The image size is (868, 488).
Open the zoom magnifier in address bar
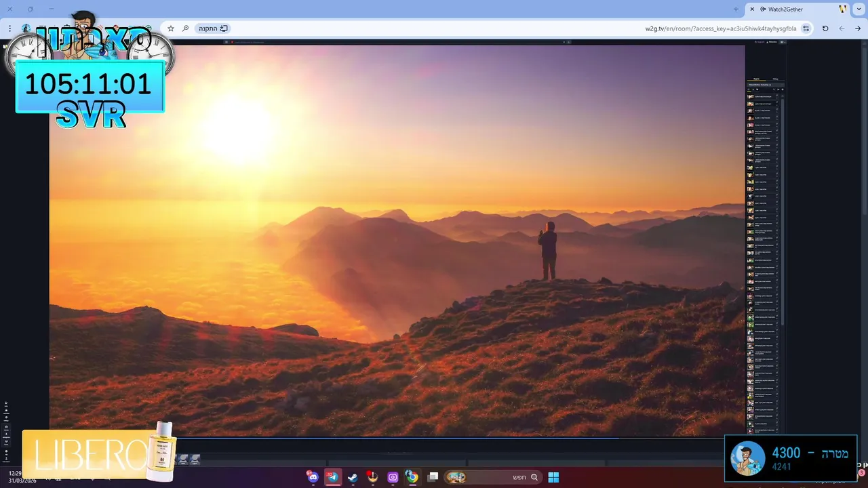(x=186, y=28)
